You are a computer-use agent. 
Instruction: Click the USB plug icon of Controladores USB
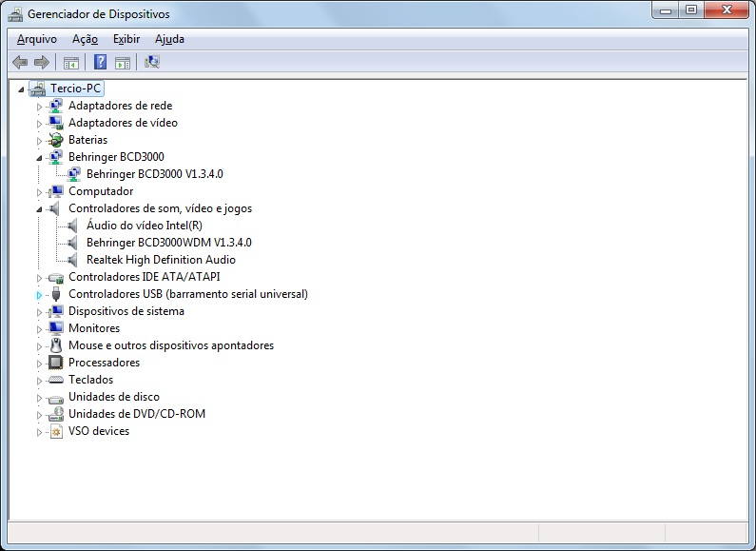[x=56, y=294]
